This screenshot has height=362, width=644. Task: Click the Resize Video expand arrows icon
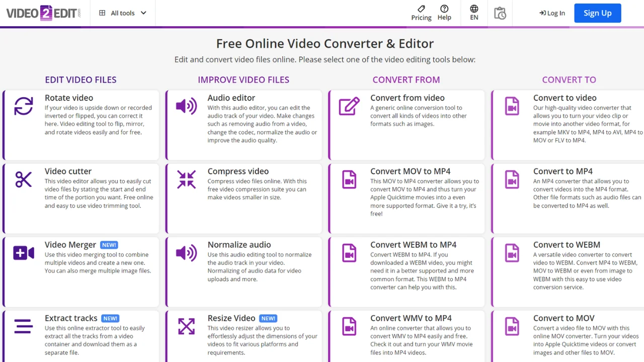[186, 326]
